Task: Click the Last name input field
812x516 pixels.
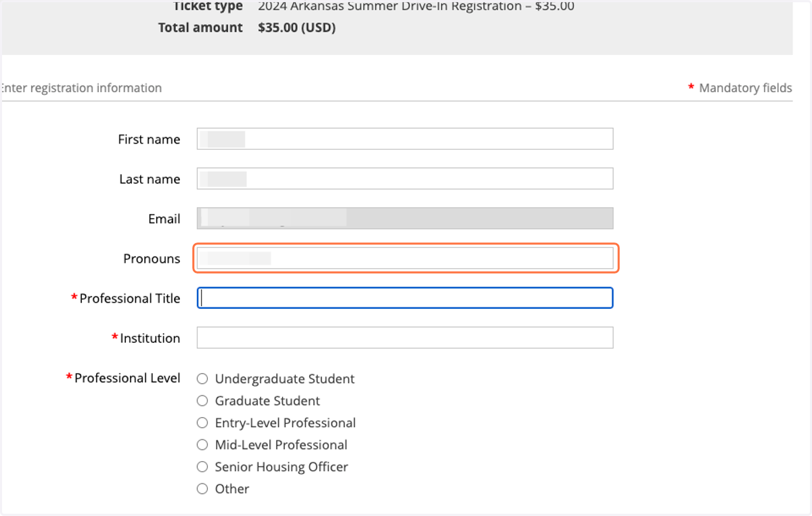Action: click(x=405, y=179)
